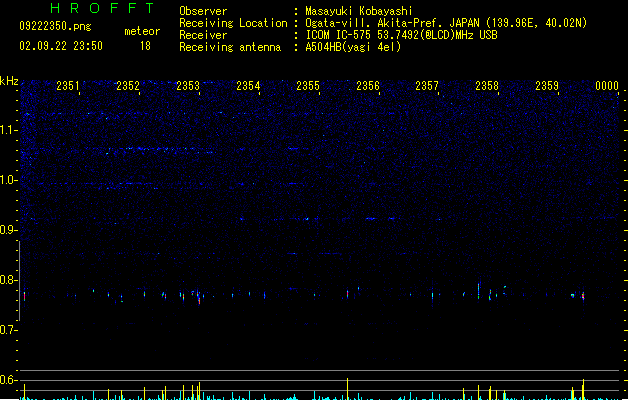629x400 pixels.
Task: Select the filename 09222350.png
Action: coord(55,26)
